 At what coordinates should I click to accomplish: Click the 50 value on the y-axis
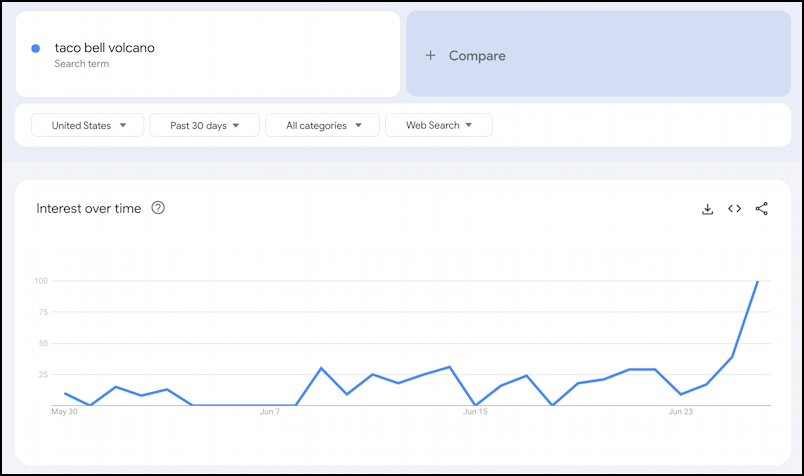[43, 343]
